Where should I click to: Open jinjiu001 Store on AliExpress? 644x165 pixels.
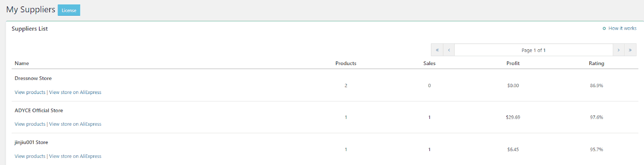[x=75, y=156]
